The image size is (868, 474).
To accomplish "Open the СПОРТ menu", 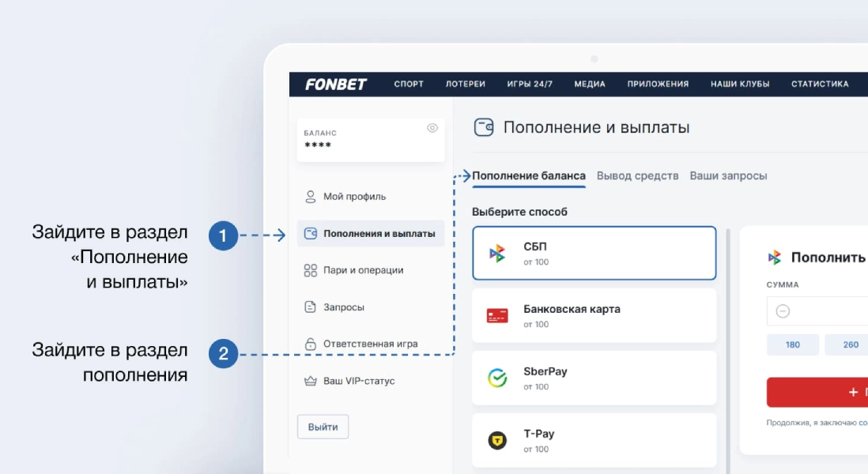I will click(409, 84).
